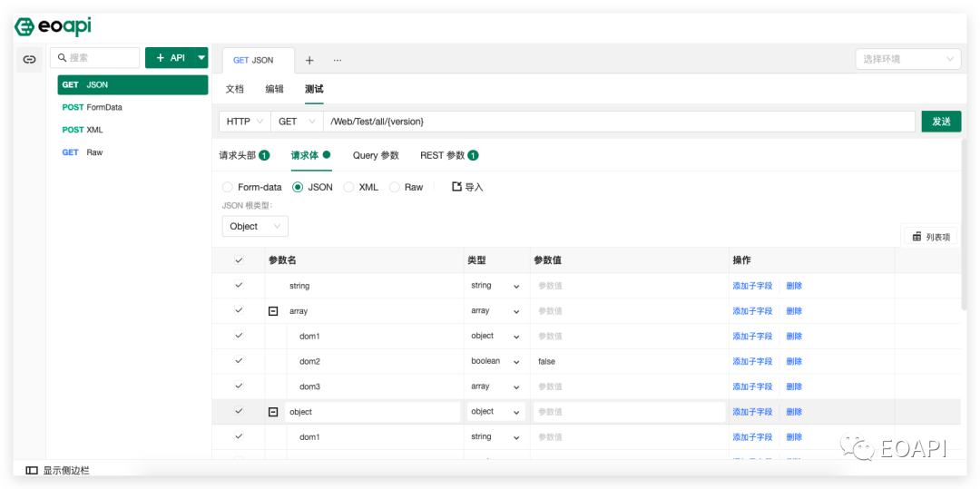Click the 显示侧边栏 sidebar icon
The width and height of the screenshot is (980, 489).
(x=31, y=470)
